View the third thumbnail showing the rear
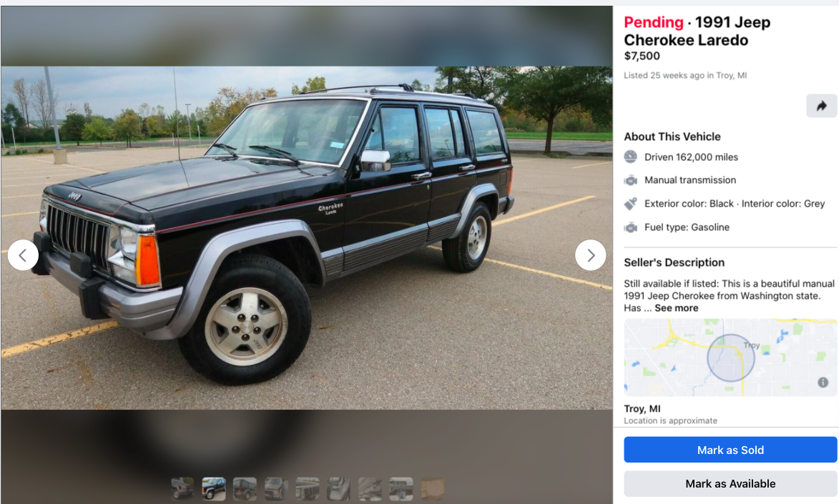 tap(245, 489)
